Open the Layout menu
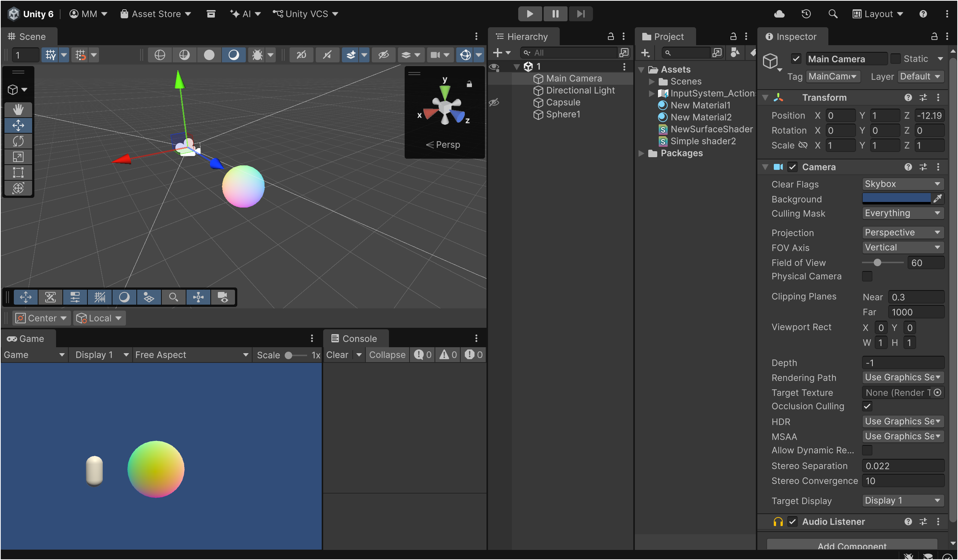958x560 pixels. click(x=877, y=14)
